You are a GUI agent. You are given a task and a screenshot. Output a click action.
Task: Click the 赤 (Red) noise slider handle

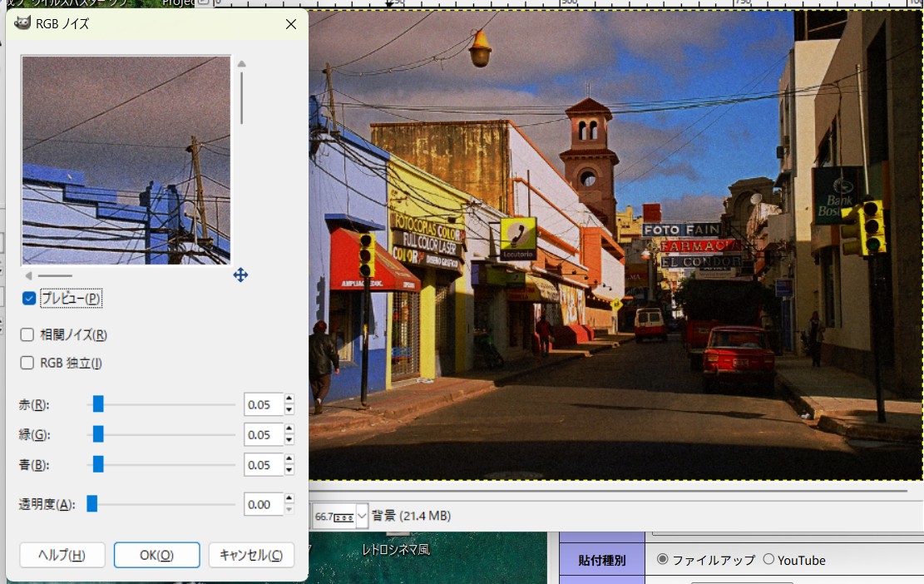[98, 405]
